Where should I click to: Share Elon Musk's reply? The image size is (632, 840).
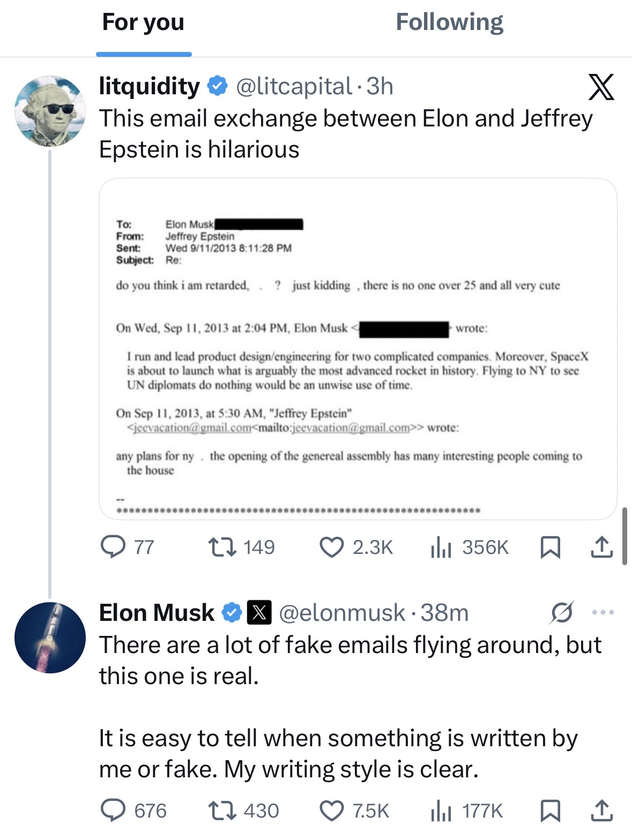(x=601, y=811)
